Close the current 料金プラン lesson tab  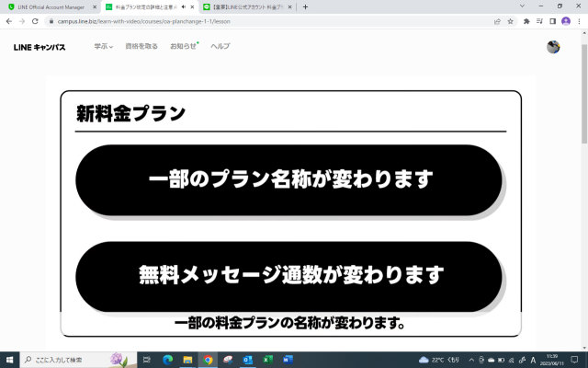(x=192, y=7)
